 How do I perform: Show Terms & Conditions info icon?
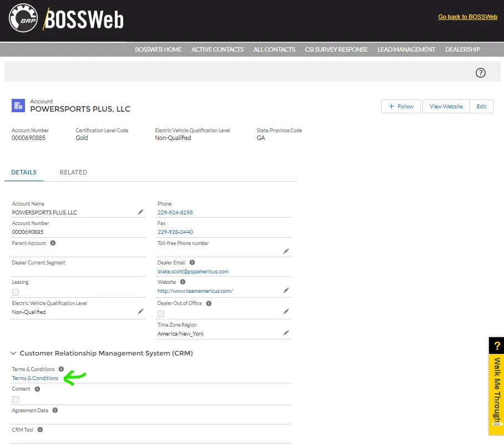[62, 369]
